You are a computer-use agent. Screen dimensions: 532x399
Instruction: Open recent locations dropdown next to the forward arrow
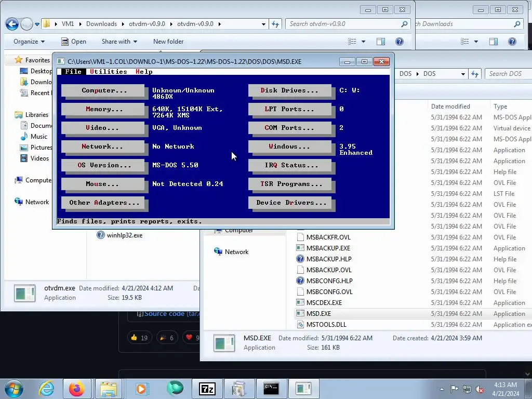coord(37,24)
